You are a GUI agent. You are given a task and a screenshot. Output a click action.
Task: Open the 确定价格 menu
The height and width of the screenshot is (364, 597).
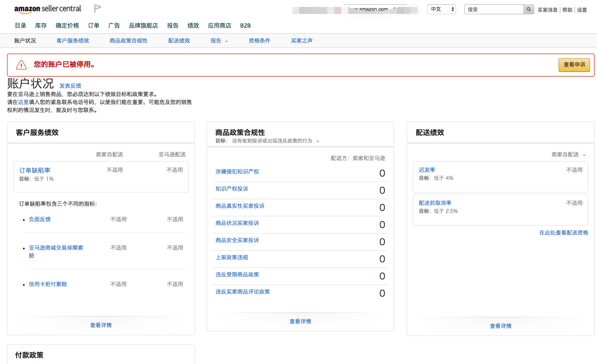point(67,26)
